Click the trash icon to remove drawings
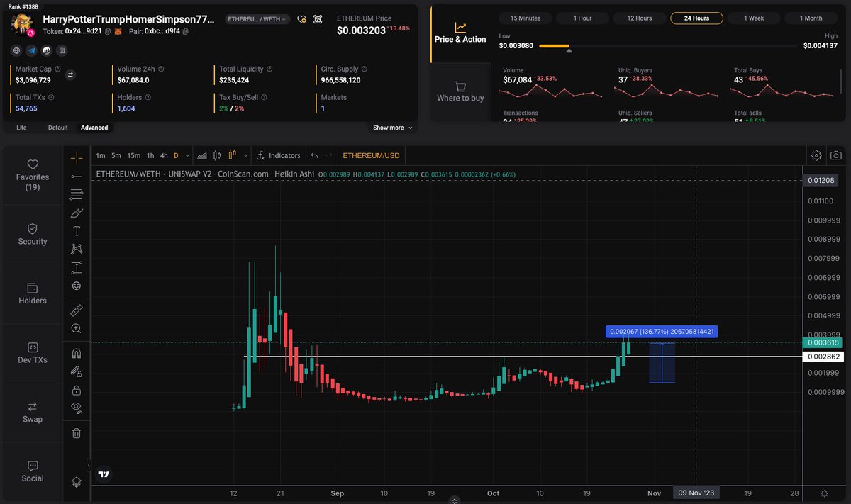851x504 pixels. [x=77, y=432]
